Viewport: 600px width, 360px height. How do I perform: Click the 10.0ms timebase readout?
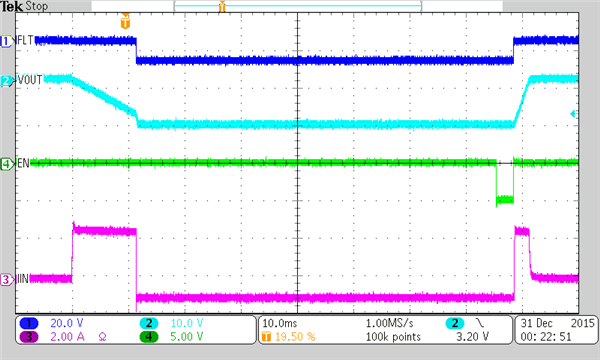[x=280, y=324]
